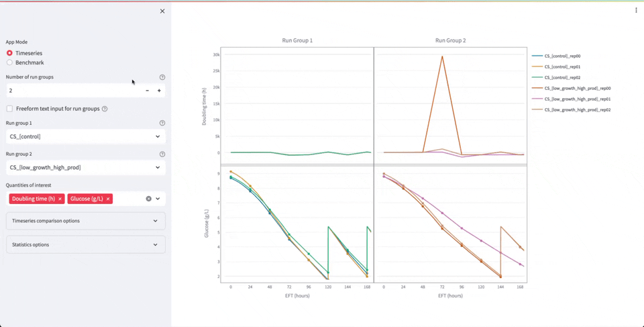
Task: Expand Timeseries comparison options
Action: click(86, 221)
